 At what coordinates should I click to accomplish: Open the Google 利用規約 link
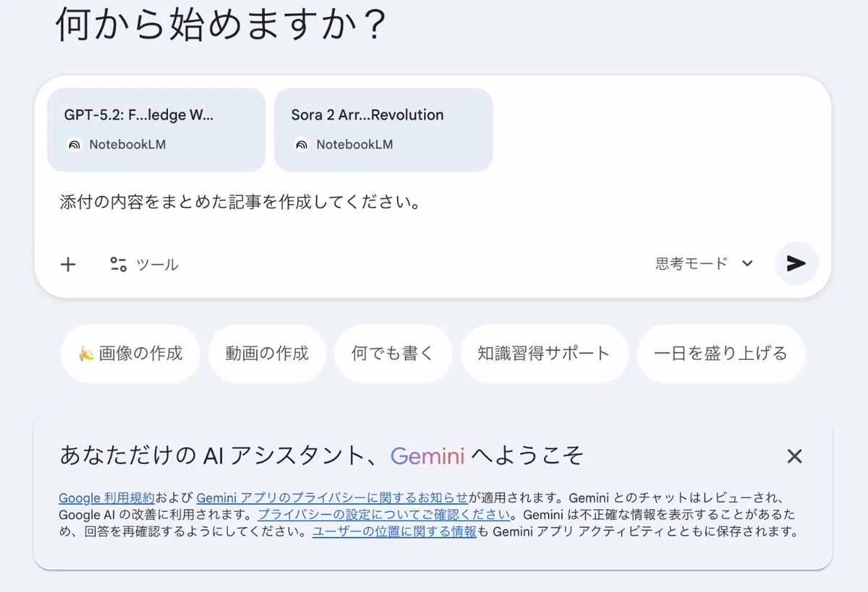pos(106,498)
